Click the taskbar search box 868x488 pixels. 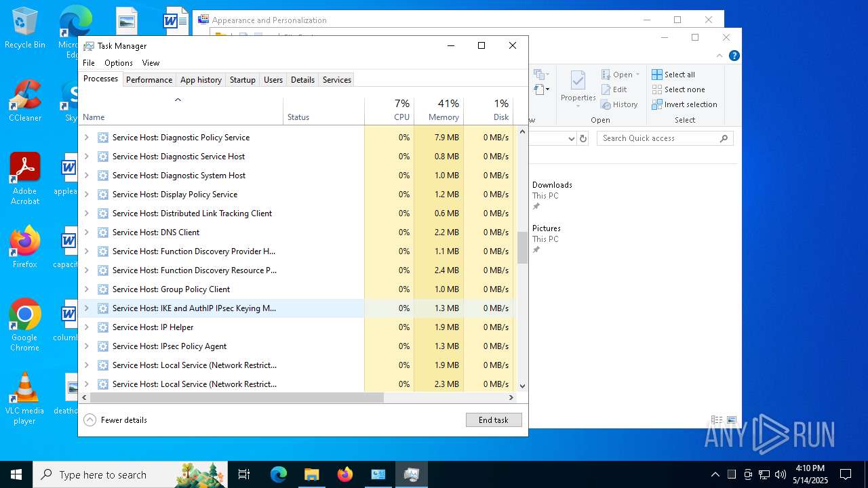point(132,474)
